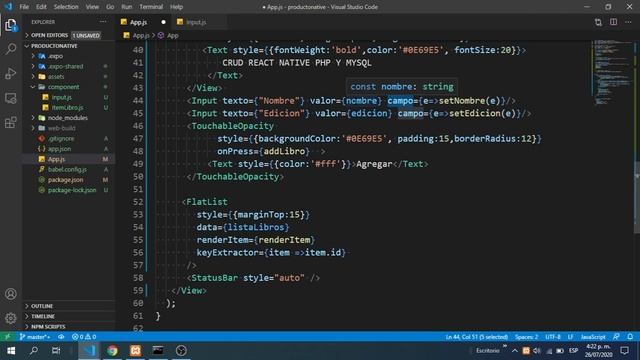
Task: Open feedback icon in status bar
Action: [x=616, y=337]
